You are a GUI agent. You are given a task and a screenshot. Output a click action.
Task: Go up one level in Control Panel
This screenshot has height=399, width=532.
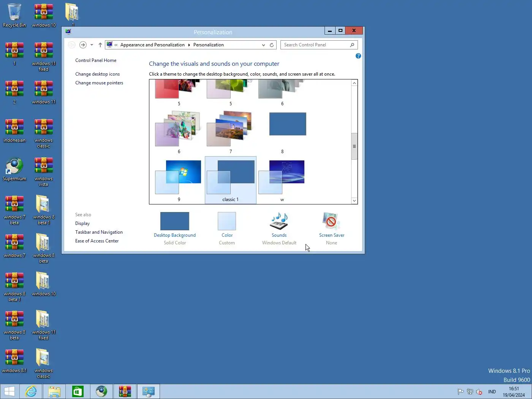(x=100, y=45)
